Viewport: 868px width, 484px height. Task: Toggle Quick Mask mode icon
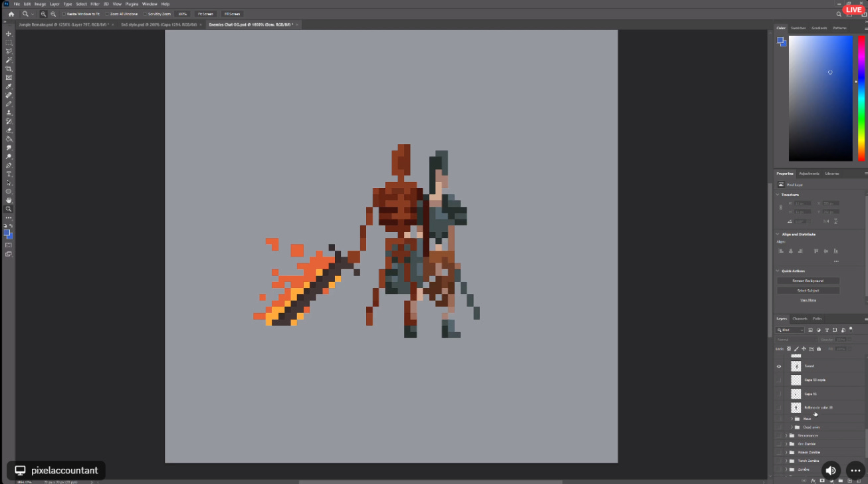[x=9, y=245]
